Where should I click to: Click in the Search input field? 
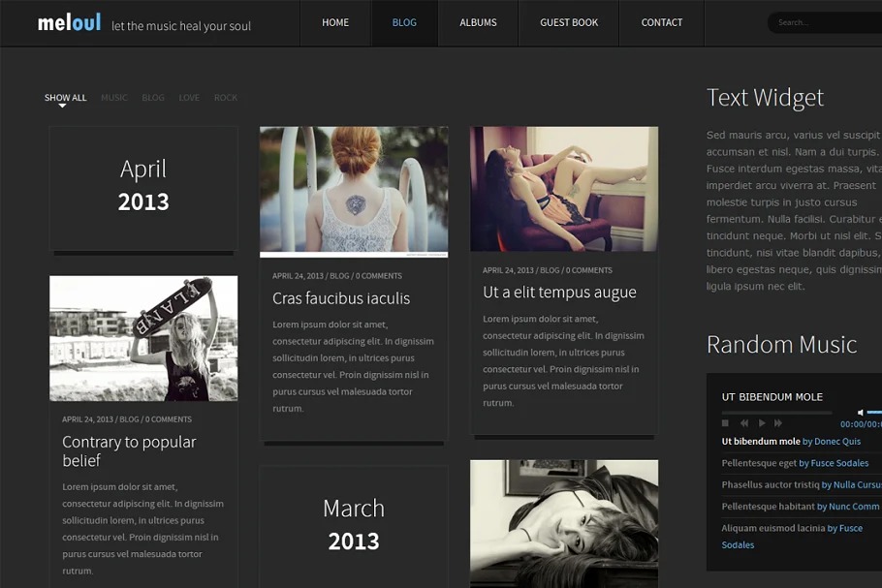[824, 23]
